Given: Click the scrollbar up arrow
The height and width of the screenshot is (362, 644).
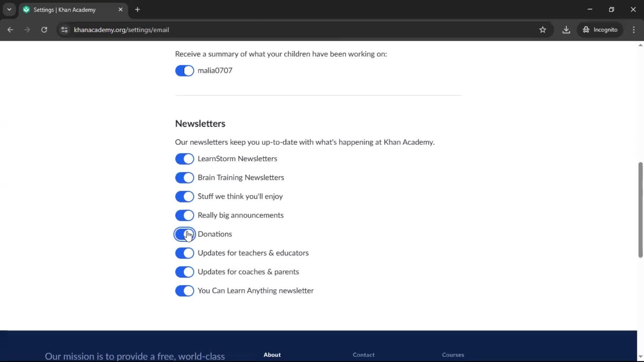Looking at the screenshot, I should 640,45.
